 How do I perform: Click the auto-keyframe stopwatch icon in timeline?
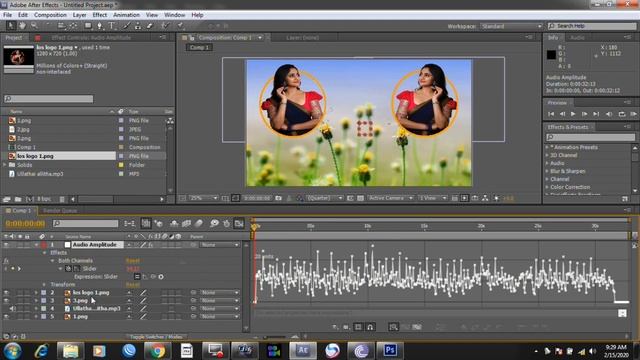tap(227, 223)
